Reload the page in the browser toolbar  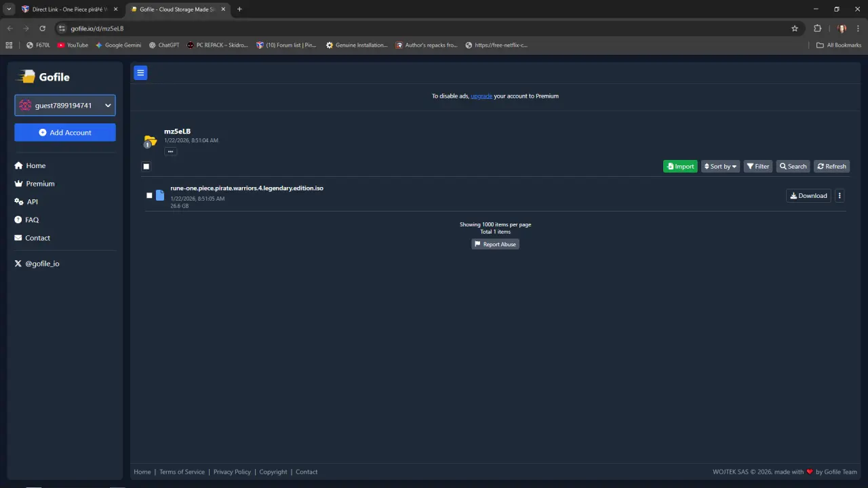(x=42, y=28)
